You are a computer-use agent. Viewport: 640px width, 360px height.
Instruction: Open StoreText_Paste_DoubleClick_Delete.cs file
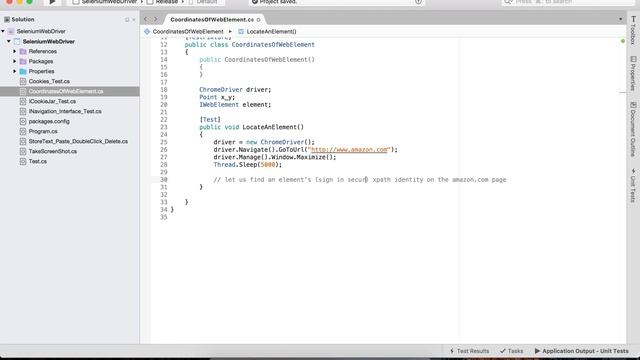pos(78,141)
